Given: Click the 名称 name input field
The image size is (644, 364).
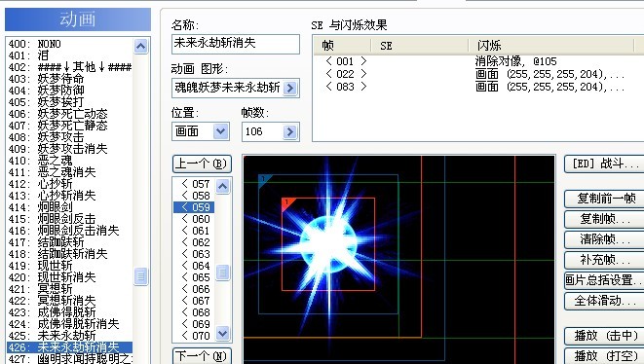Looking at the screenshot, I should (x=236, y=44).
